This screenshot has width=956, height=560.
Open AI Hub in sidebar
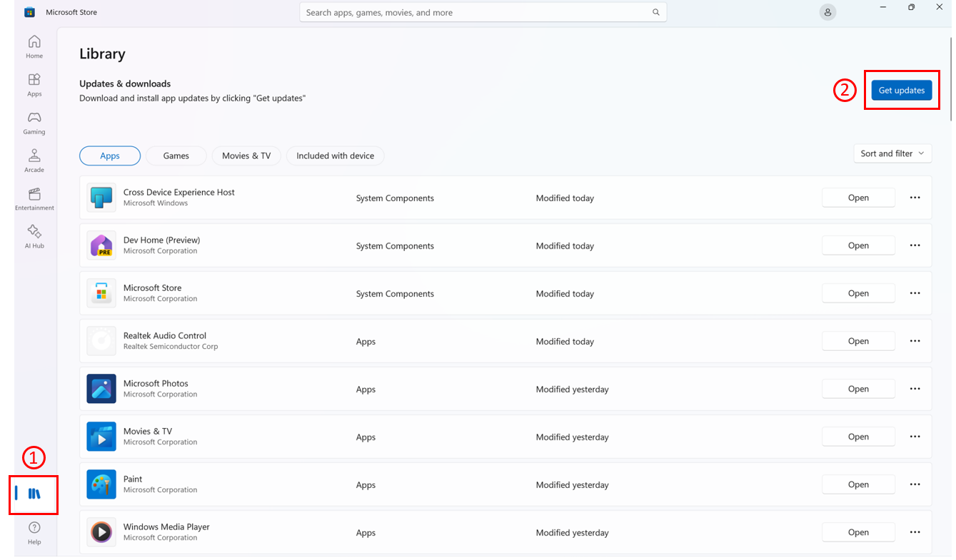pyautogui.click(x=34, y=236)
